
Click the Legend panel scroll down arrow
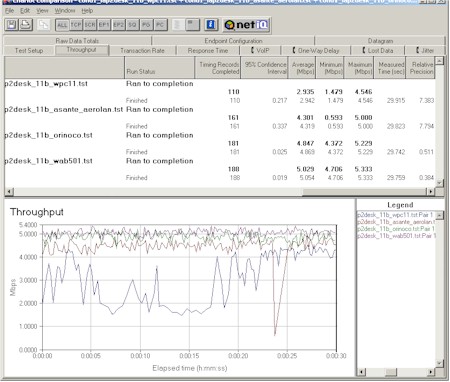click(440, 363)
